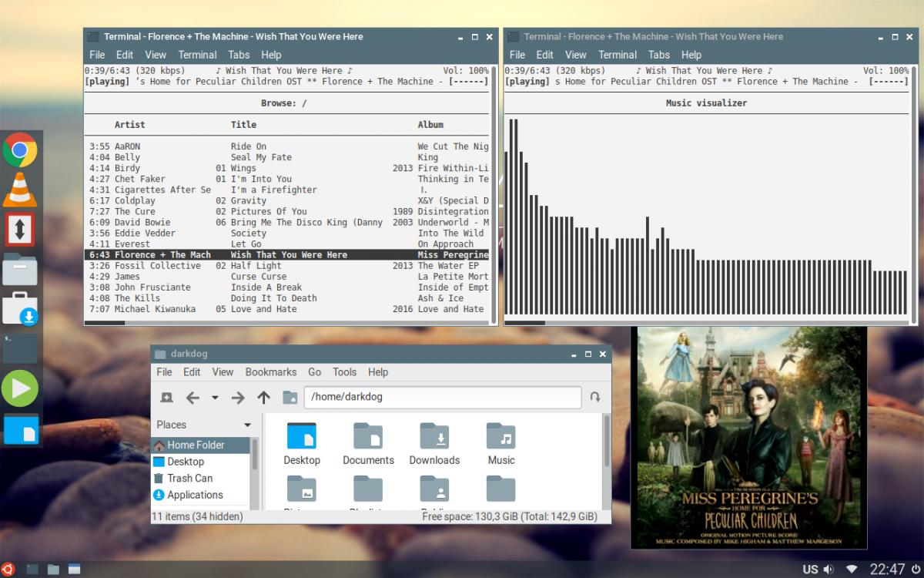
Task: Open the red up-down arrows dock app
Action: click(20, 230)
